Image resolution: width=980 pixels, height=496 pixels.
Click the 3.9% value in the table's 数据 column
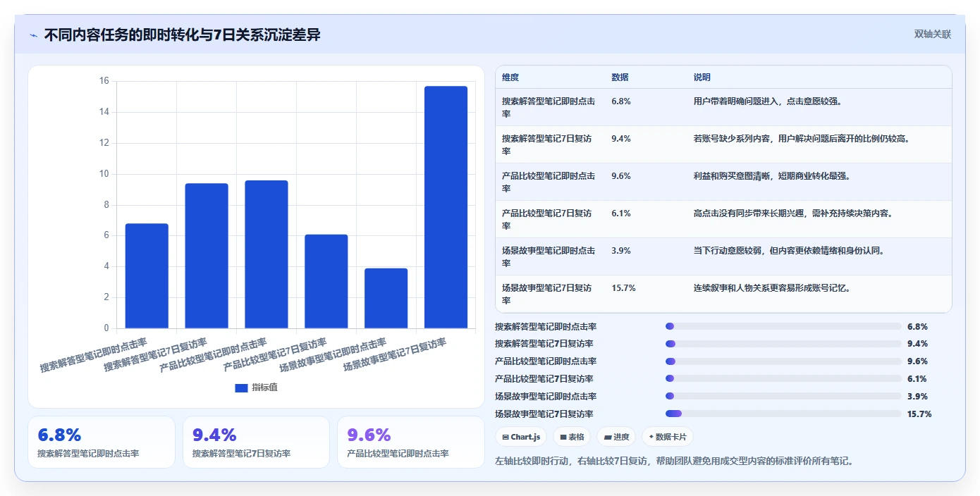tap(621, 251)
